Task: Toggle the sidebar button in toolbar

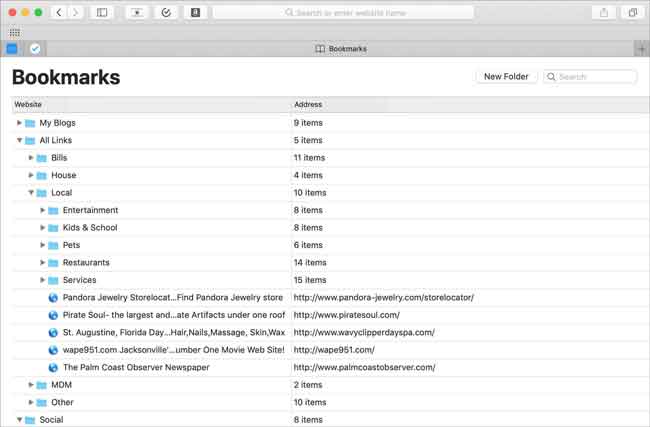Action: click(102, 12)
